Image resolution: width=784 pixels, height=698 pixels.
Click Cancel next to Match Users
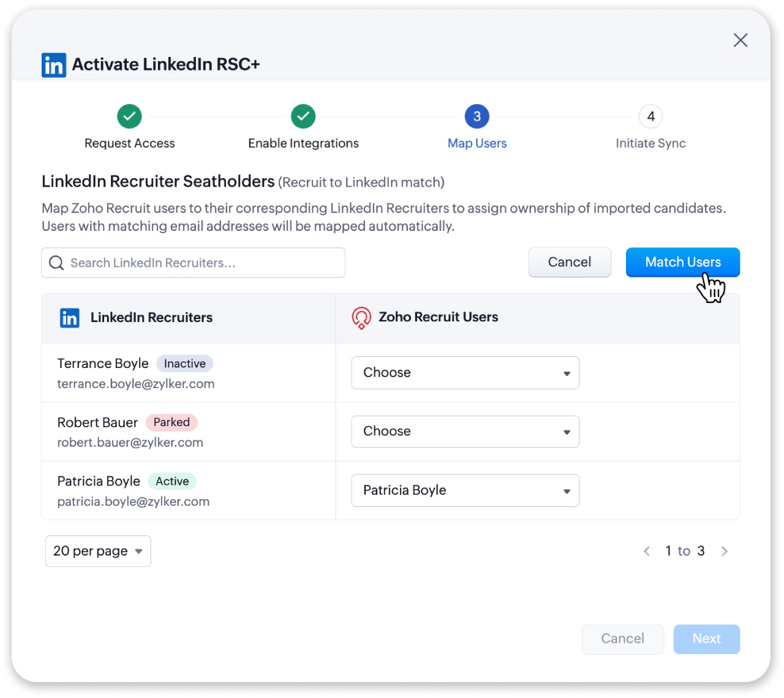[570, 262]
